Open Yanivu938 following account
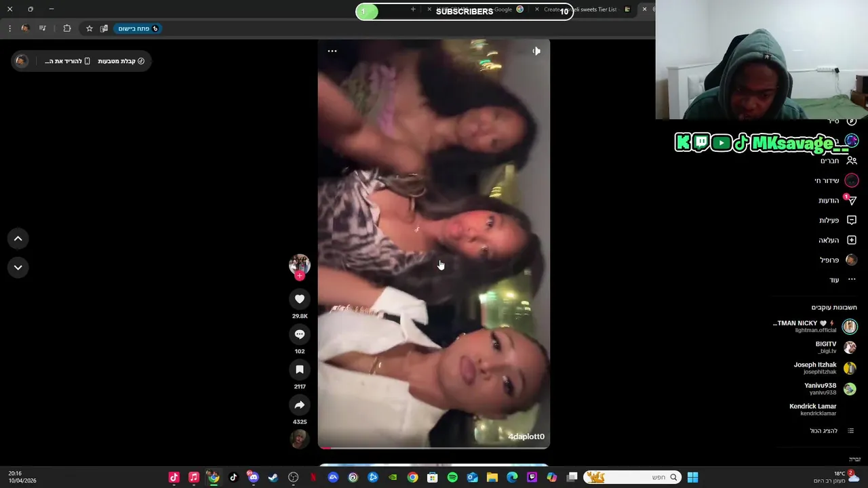The image size is (868, 488). click(x=830, y=388)
